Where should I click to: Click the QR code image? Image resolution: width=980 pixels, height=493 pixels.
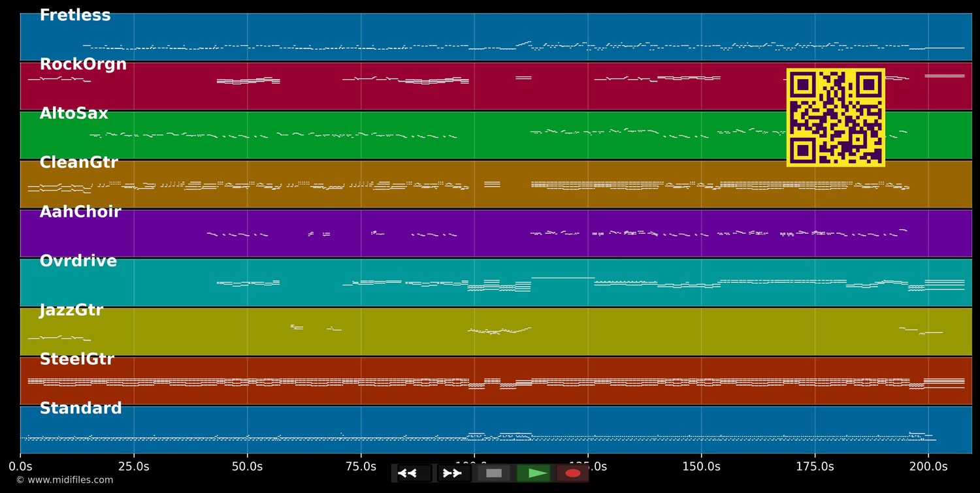[x=836, y=118]
